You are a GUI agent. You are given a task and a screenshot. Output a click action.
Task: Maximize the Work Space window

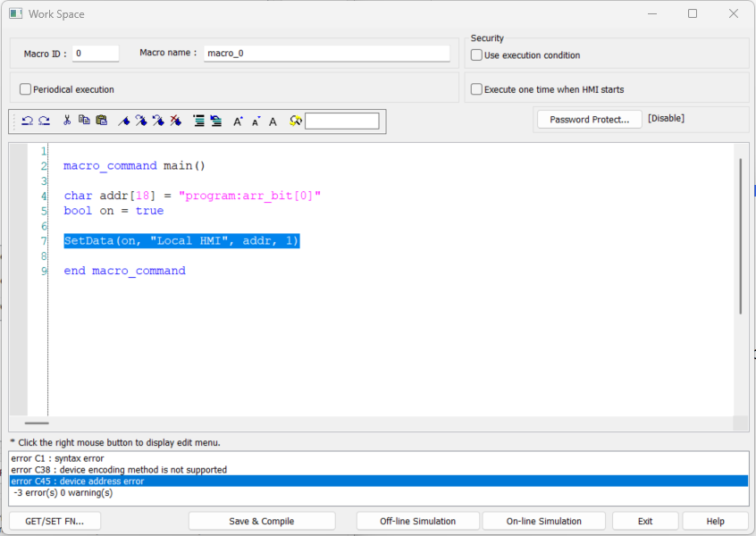(693, 13)
